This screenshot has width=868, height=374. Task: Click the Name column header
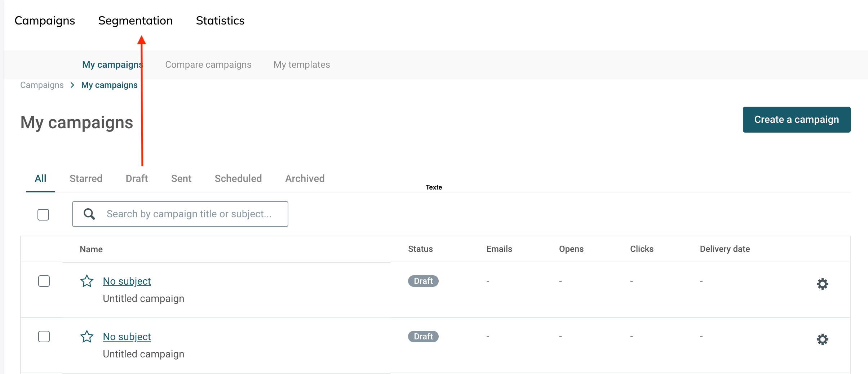[91, 249]
